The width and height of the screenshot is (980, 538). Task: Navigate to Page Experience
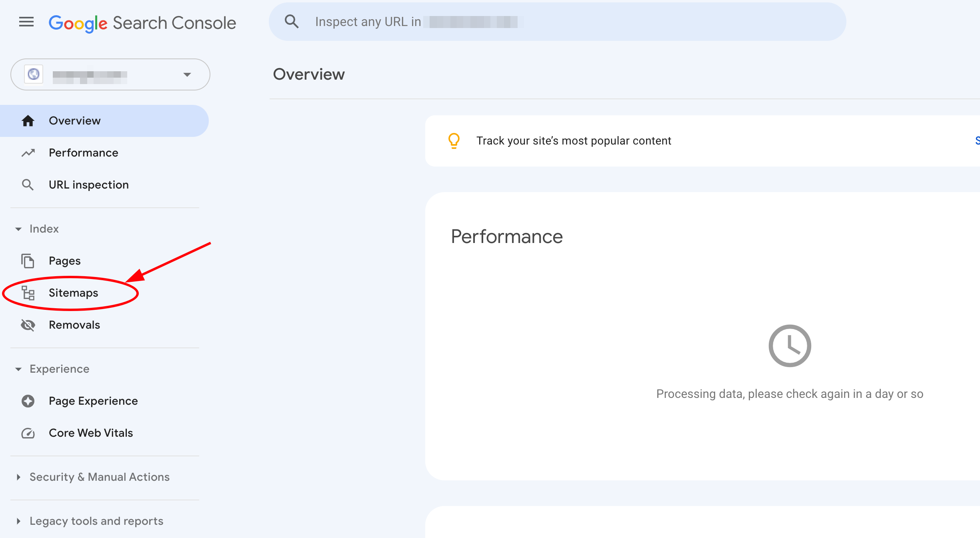[x=93, y=401]
